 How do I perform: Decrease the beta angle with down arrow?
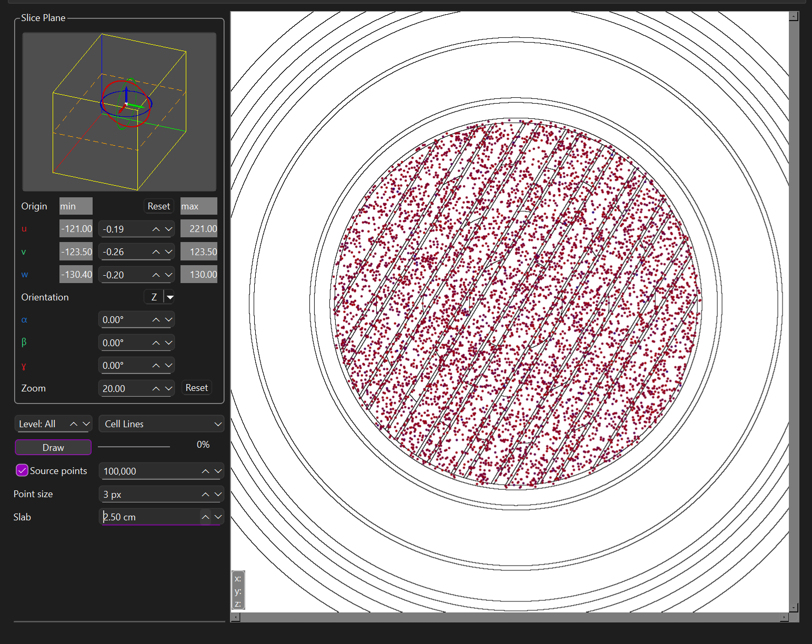168,343
